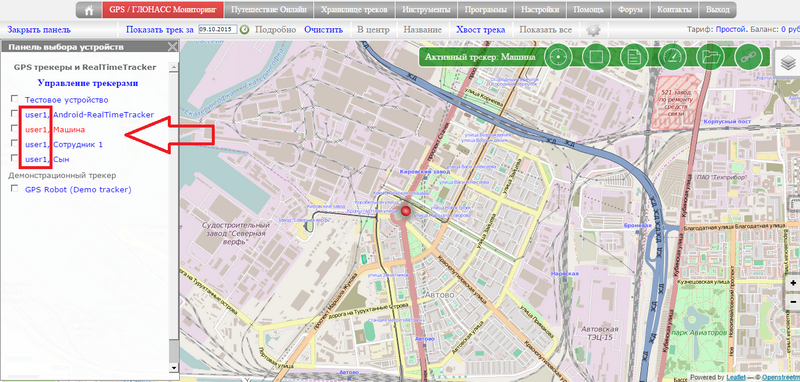The width and height of the screenshot is (800, 382).
Task: Enable the Тестовое устройство checkbox
Action: click(x=15, y=98)
